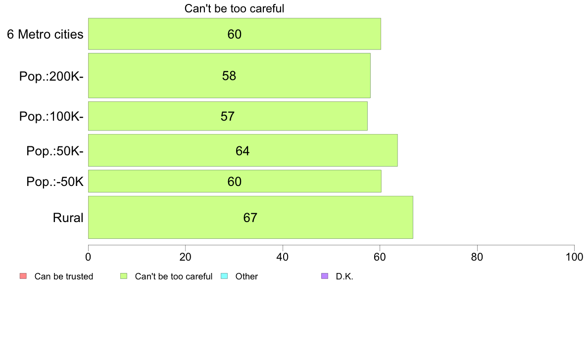588x364 pixels.
Task: Click the 80 tick label on the x-axis
Action: click(x=477, y=257)
